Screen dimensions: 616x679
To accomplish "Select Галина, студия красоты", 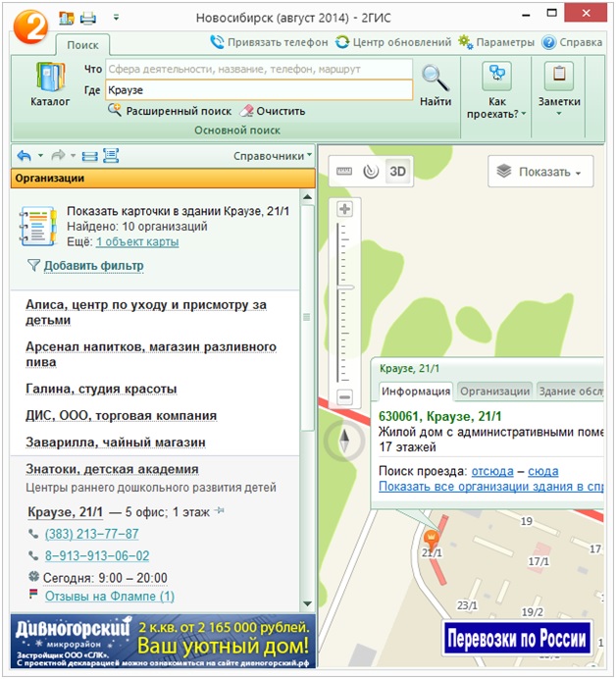I will pos(101,389).
